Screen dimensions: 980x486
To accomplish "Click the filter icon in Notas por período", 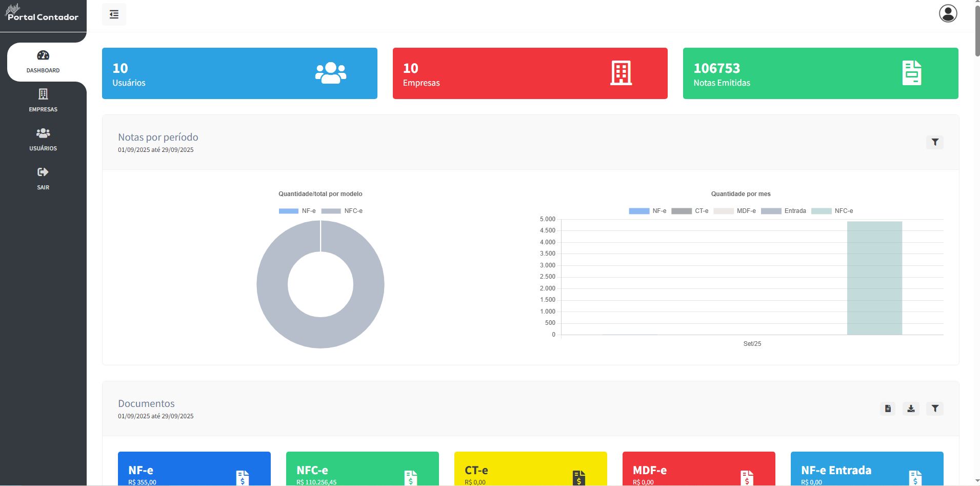I will (x=934, y=142).
